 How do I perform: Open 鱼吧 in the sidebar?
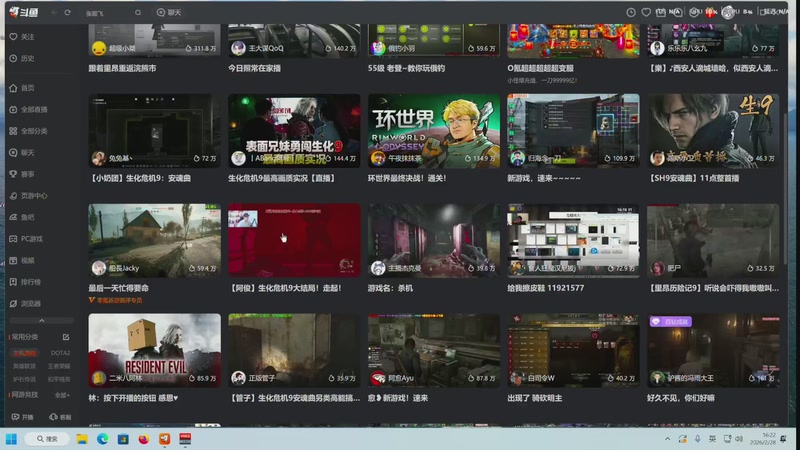22,217
